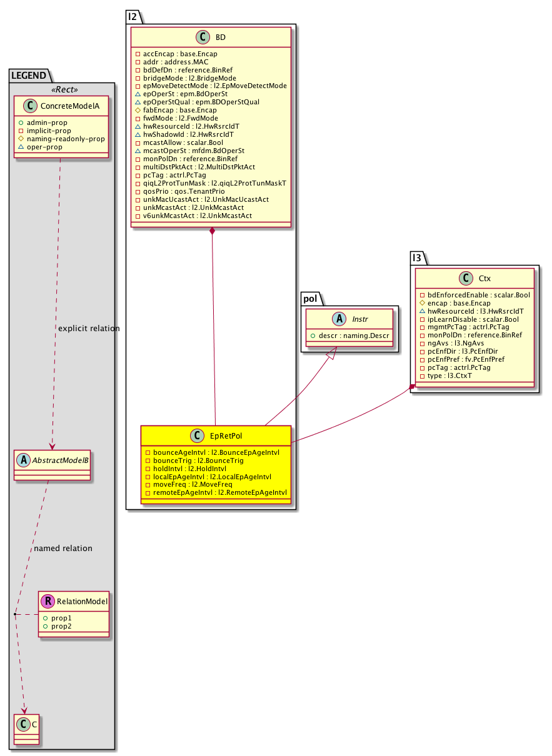Click the C class icon next to Ctx
552x756 pixels.
coord(465,279)
